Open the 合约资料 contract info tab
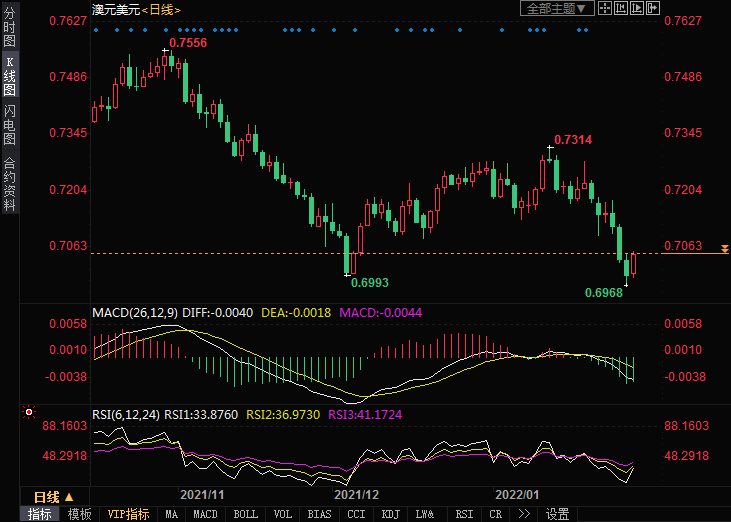The height and width of the screenshot is (522, 731). [x=9, y=183]
